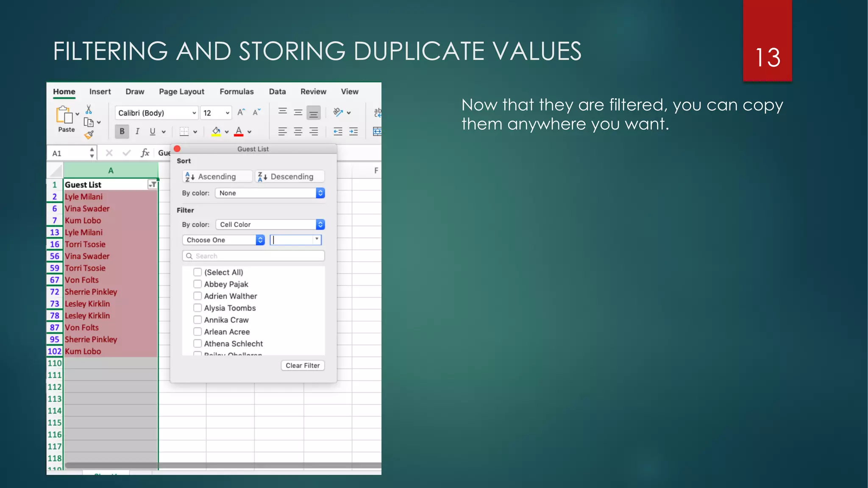Image resolution: width=868 pixels, height=488 pixels.
Task: Align text left
Action: [283, 131]
